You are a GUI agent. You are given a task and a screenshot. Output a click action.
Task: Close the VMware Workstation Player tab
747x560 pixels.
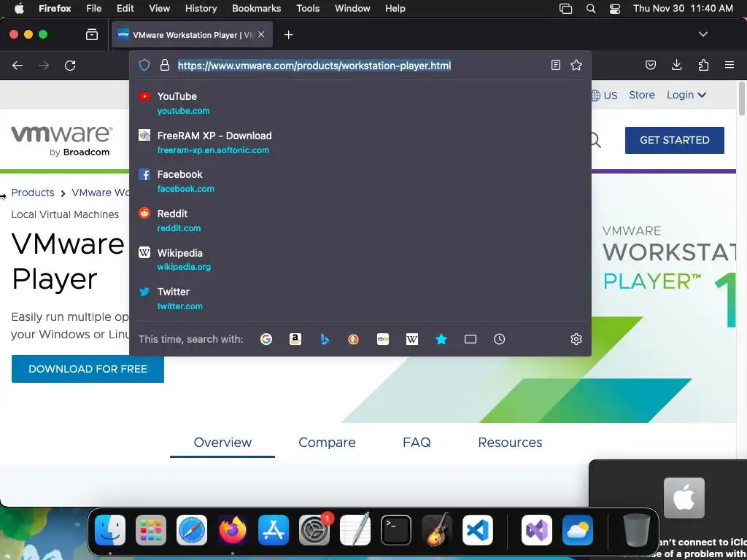point(261,34)
